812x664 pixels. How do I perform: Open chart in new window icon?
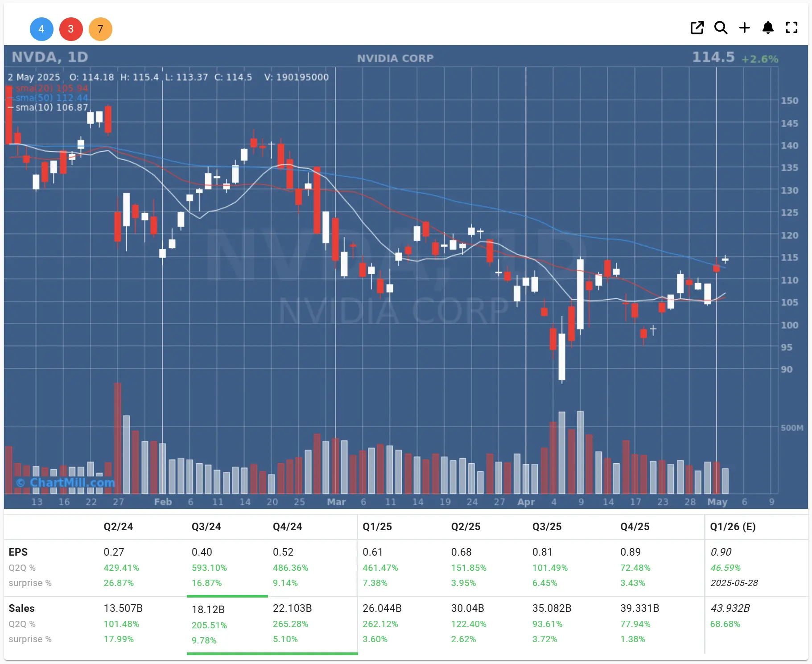tap(697, 28)
